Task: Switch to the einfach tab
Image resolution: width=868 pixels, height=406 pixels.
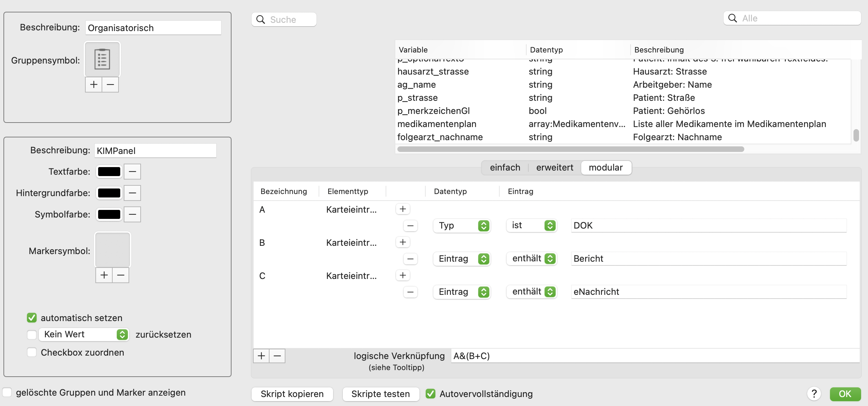Action: 505,167
